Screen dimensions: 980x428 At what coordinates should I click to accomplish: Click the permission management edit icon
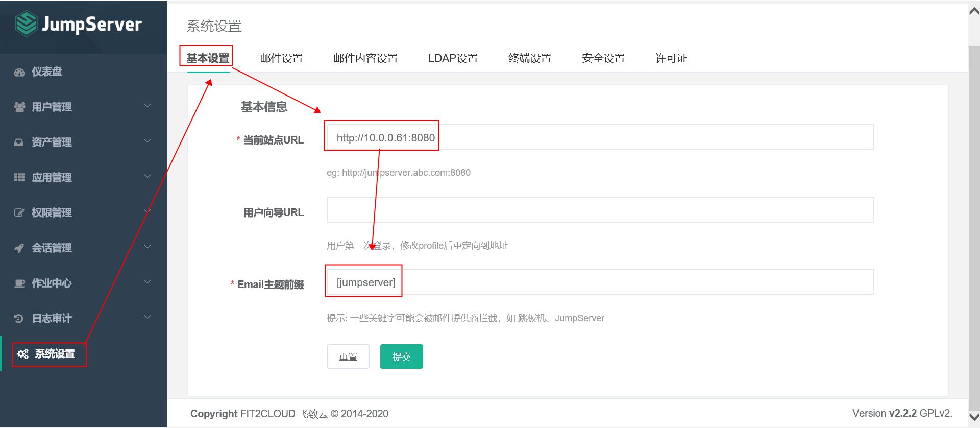click(19, 212)
